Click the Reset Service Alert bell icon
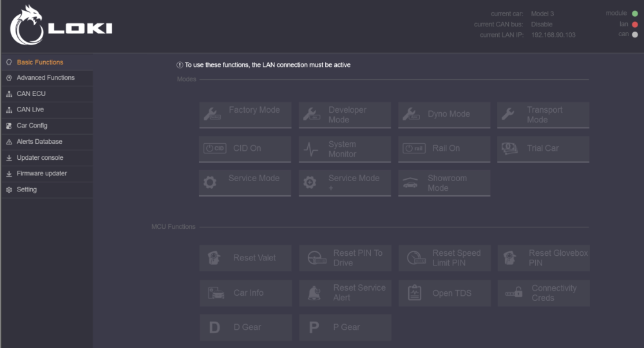The width and height of the screenshot is (644, 348). [315, 293]
